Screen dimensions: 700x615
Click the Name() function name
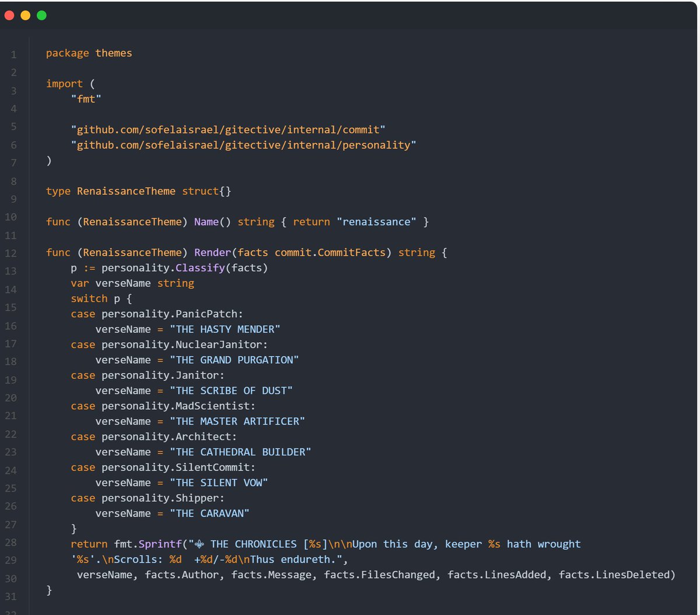206,222
